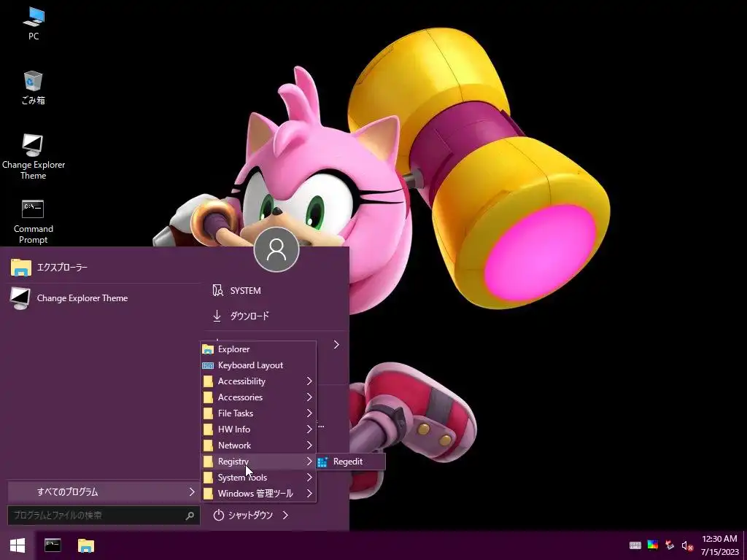This screenshot has height=560, width=747.
Task: Launch Change Explorer Theme from start menu
Action: (x=105, y=298)
